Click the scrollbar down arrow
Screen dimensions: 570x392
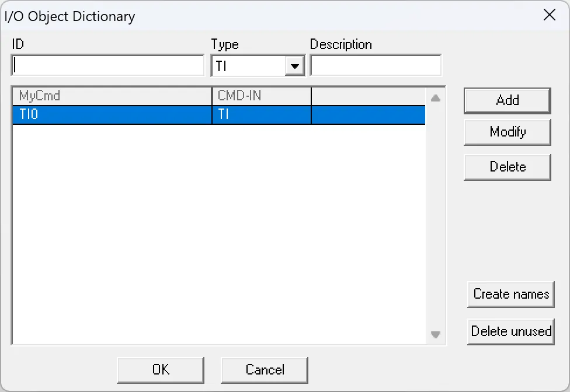pyautogui.click(x=436, y=335)
